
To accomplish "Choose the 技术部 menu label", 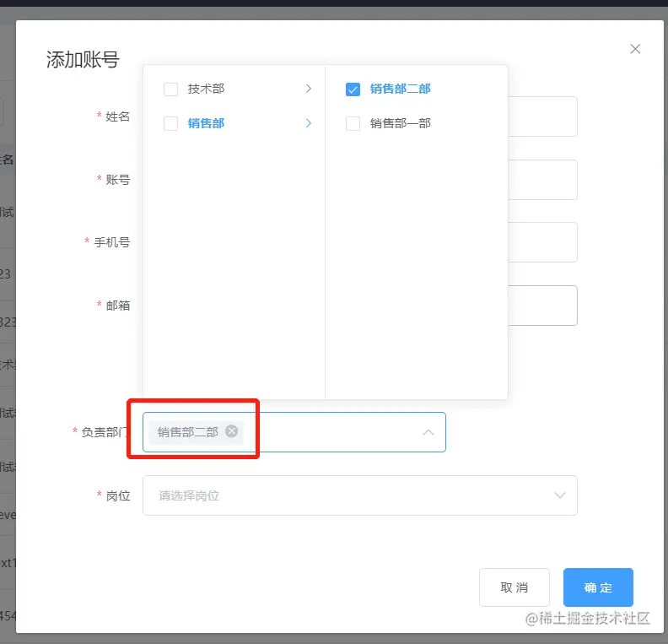I will (x=206, y=89).
